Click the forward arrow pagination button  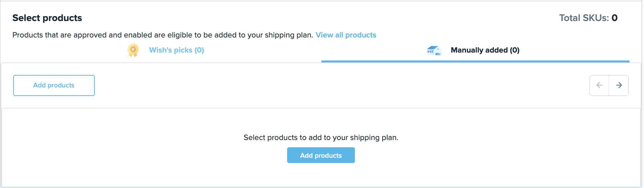click(x=619, y=85)
